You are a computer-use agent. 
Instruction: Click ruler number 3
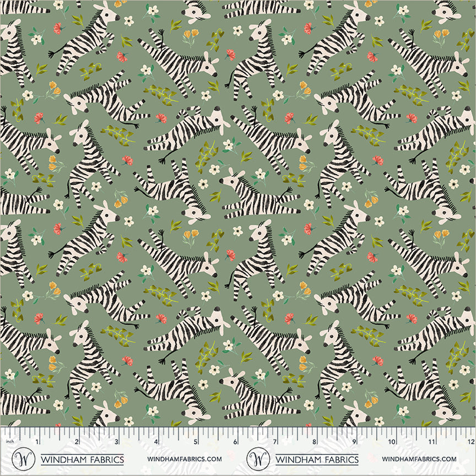coord(117,441)
